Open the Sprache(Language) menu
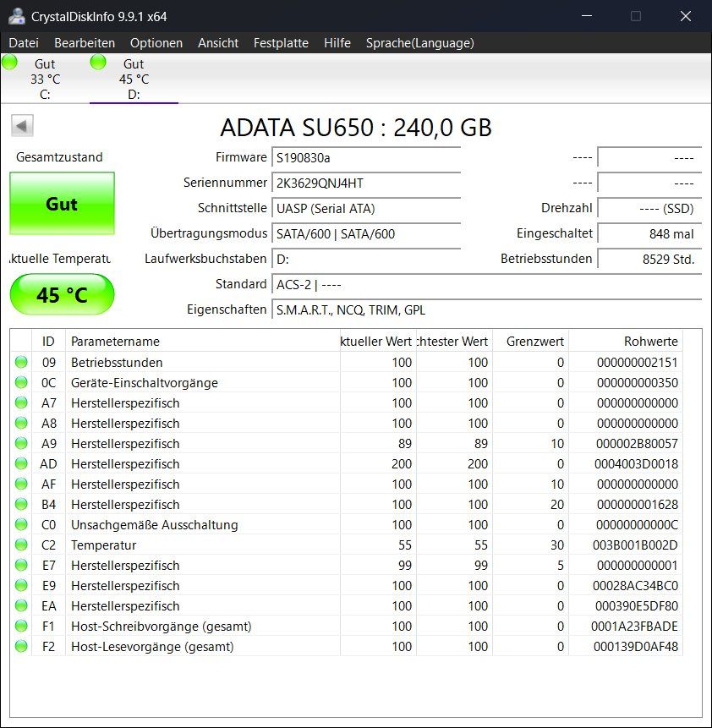 tap(420, 43)
